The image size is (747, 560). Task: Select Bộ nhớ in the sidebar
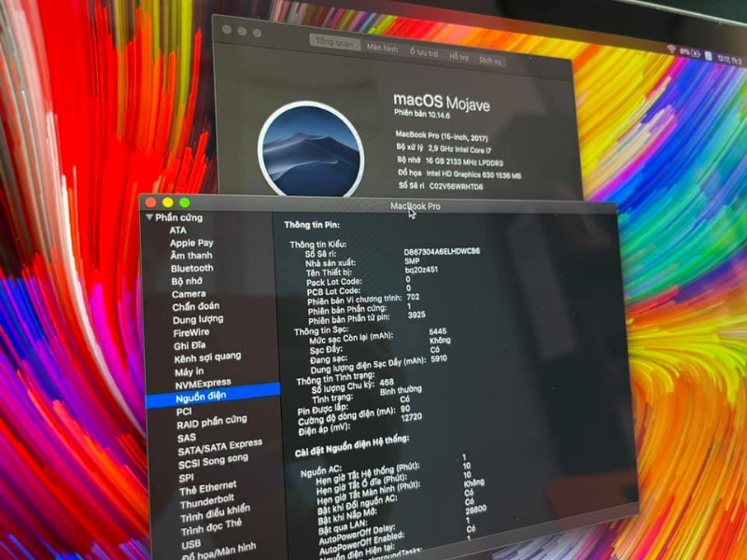tap(187, 281)
